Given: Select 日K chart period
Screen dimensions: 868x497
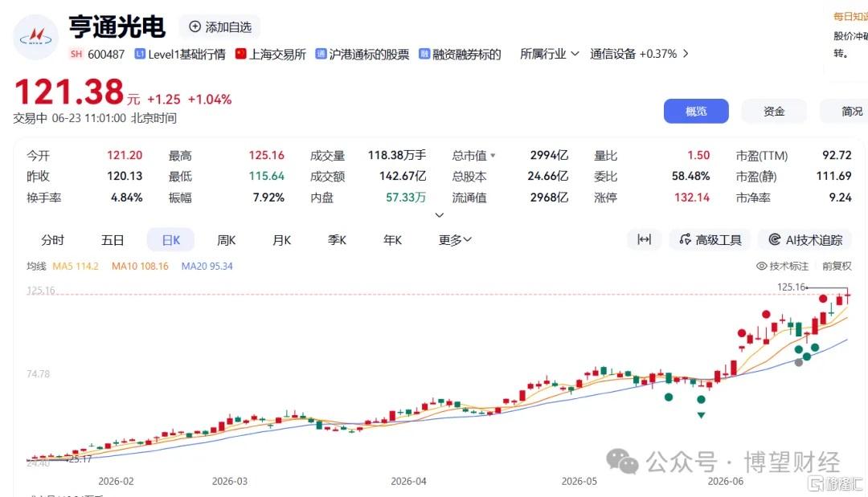Looking at the screenshot, I should coord(170,240).
